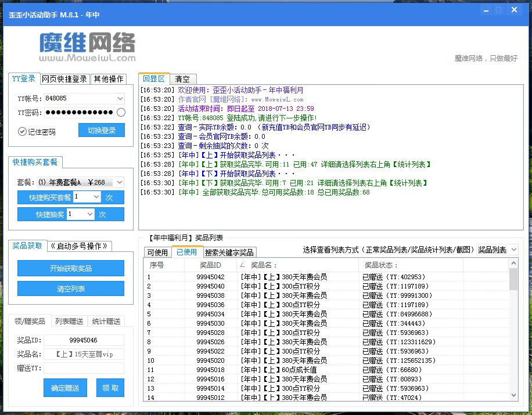Click the 领取 button
This screenshot has height=415, width=532.
(110, 388)
